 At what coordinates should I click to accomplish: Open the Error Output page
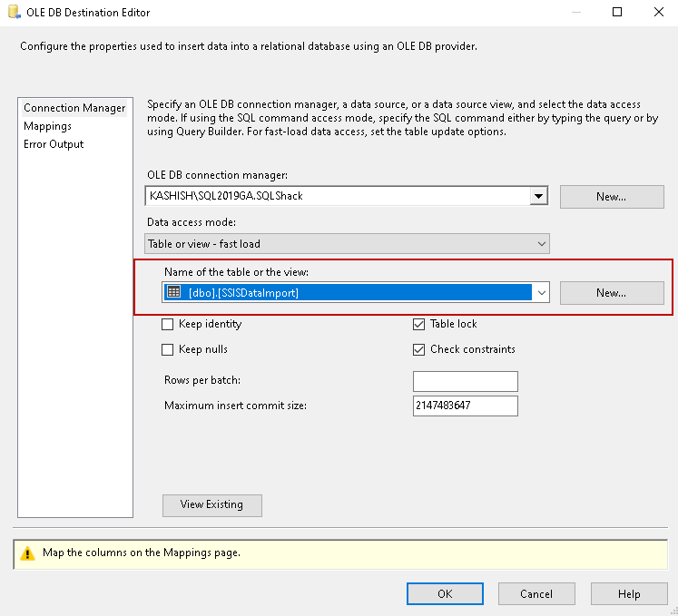(54, 144)
